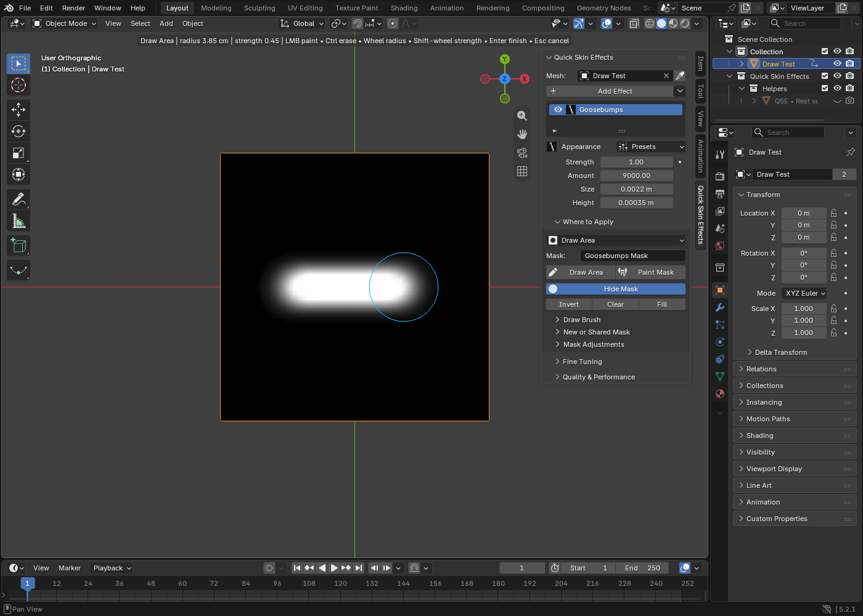Screen dimensions: 863x616
Task: Uncheck the Quick Skin Effects collection checkbox
Action: click(x=825, y=76)
